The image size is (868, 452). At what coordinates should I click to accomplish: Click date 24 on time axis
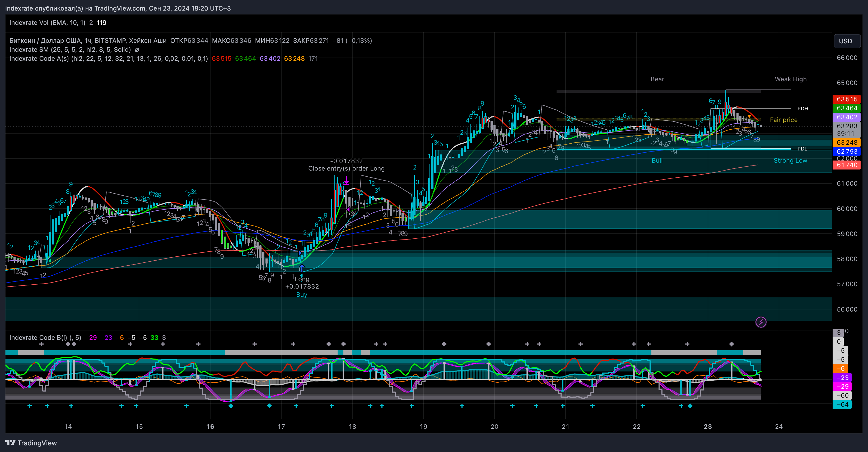pos(779,426)
